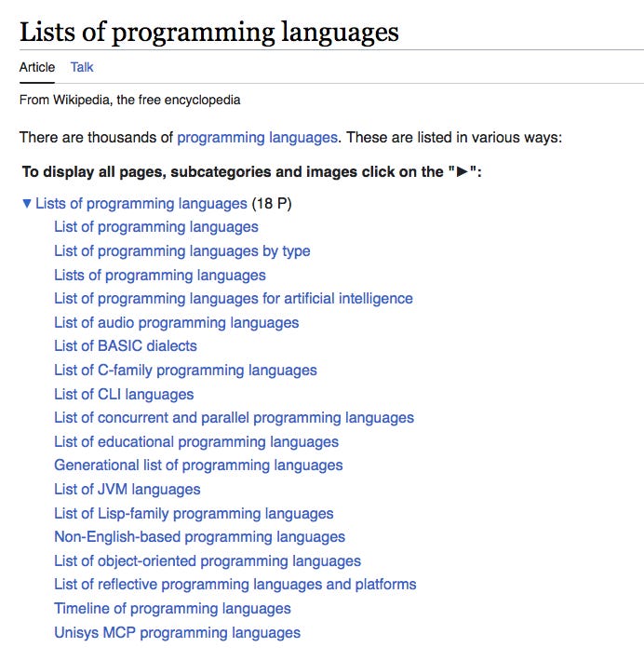Open List of programming languages
The width and height of the screenshot is (644, 661).
pos(156,227)
